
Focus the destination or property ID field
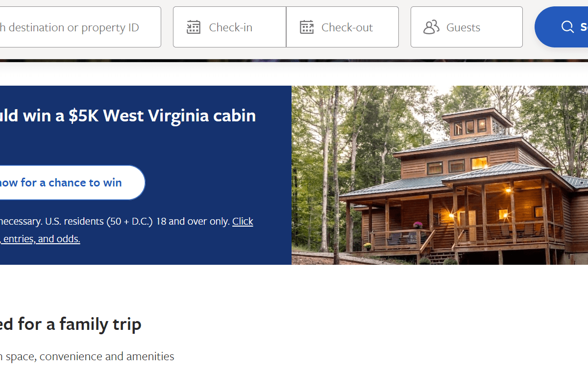coord(73,27)
